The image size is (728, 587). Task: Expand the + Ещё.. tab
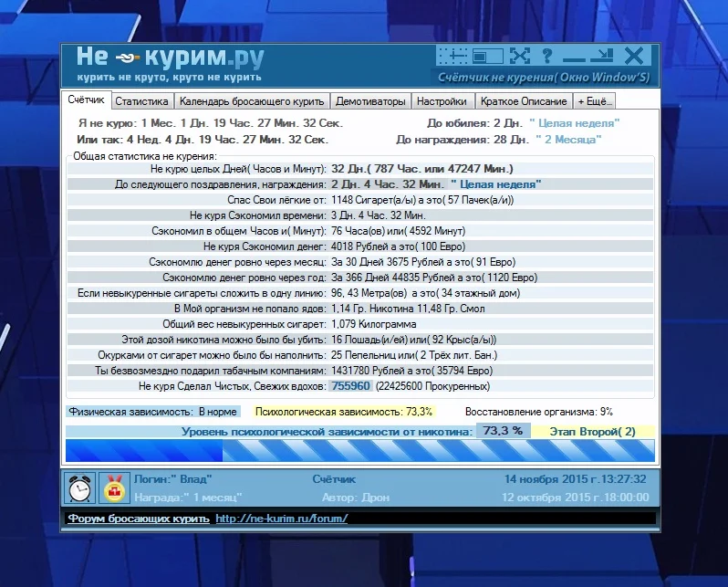pyautogui.click(x=595, y=102)
